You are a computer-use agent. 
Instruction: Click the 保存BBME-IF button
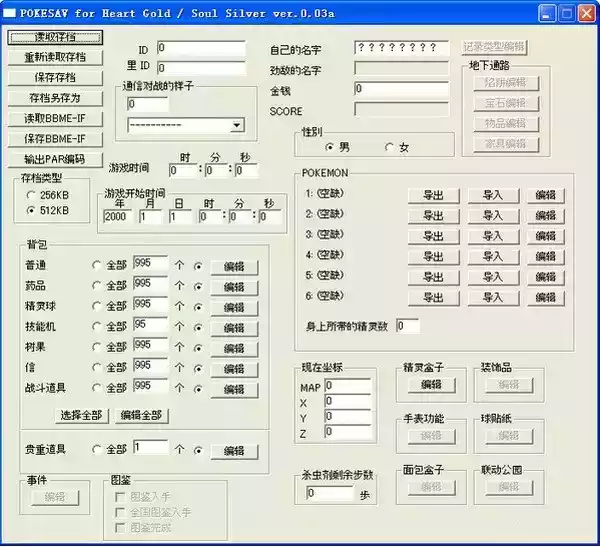(x=55, y=139)
